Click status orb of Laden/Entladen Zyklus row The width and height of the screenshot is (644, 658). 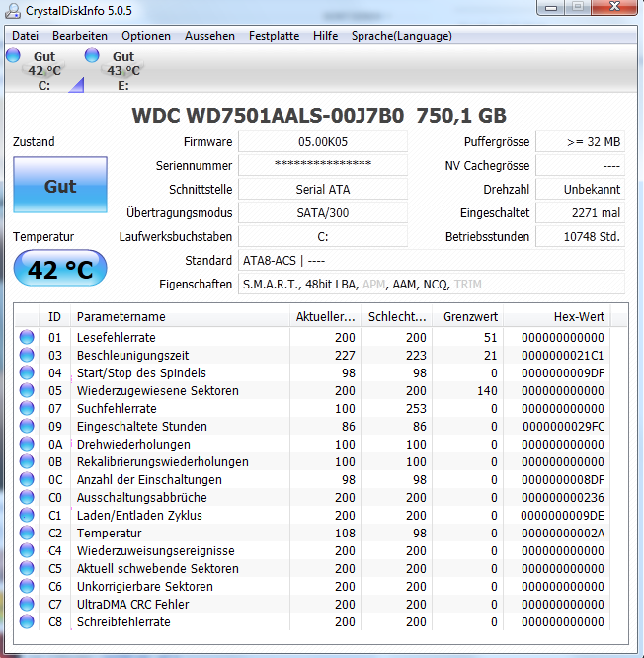pyautogui.click(x=27, y=515)
